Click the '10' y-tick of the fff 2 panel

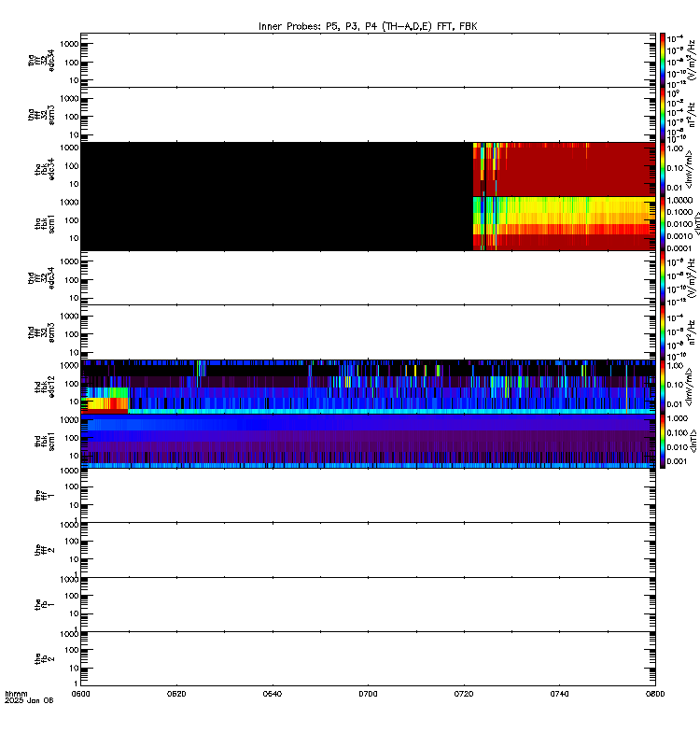74,559
